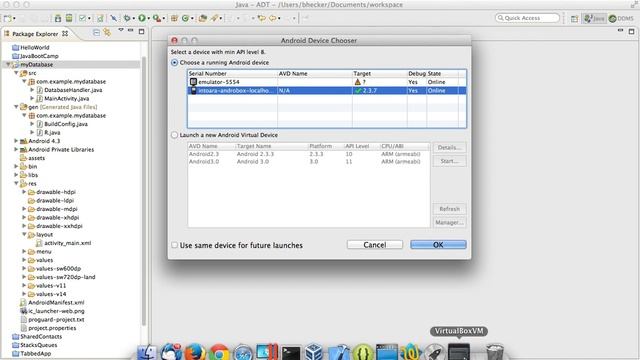Click the Details... button
This screenshot has height=360, width=640.
(x=449, y=147)
